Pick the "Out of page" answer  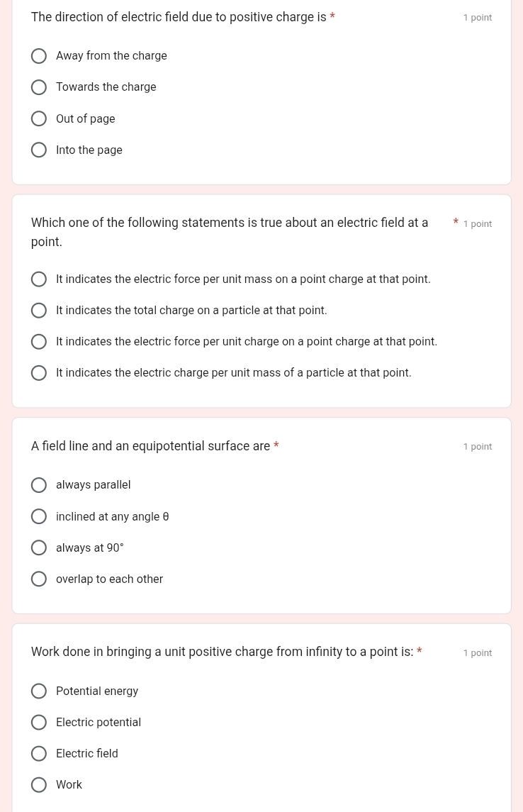39,118
